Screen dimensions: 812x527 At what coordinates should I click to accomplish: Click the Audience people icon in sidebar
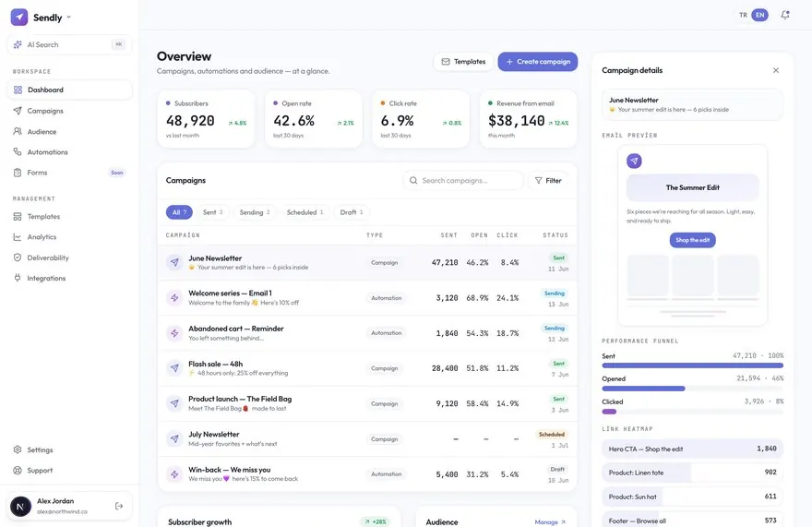pyautogui.click(x=18, y=132)
